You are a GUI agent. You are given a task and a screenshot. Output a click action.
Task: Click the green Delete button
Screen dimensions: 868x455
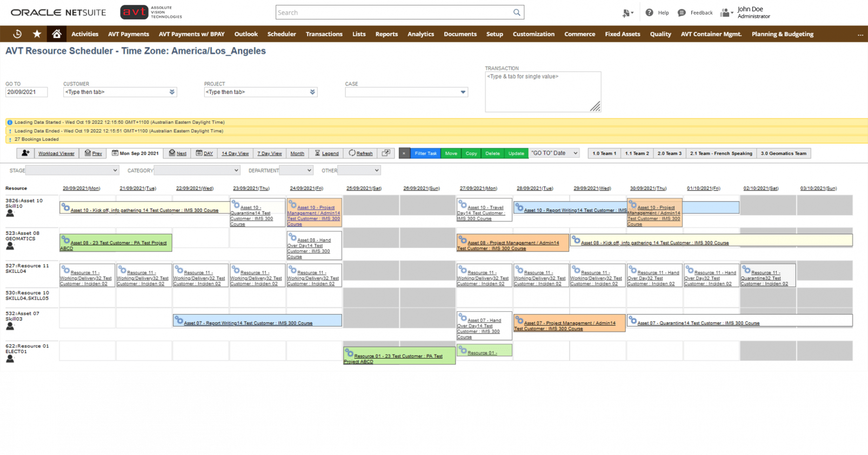492,153
